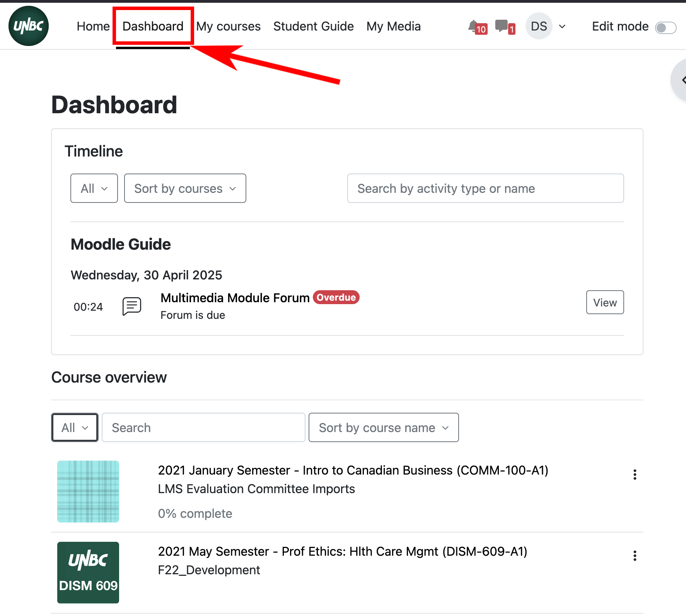Open the Sort by course name dropdown
Screen dimensions: 686x616
click(383, 428)
